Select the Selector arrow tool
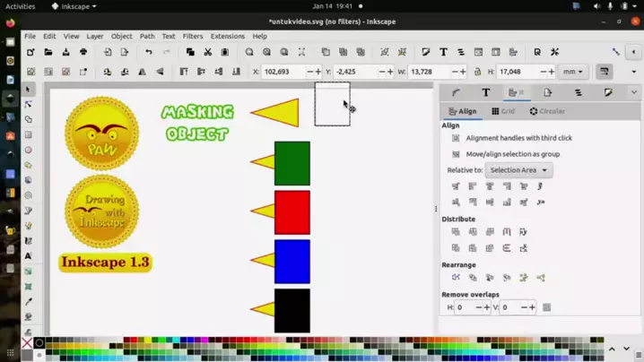Screen dimensions: 644x362 tap(29, 90)
